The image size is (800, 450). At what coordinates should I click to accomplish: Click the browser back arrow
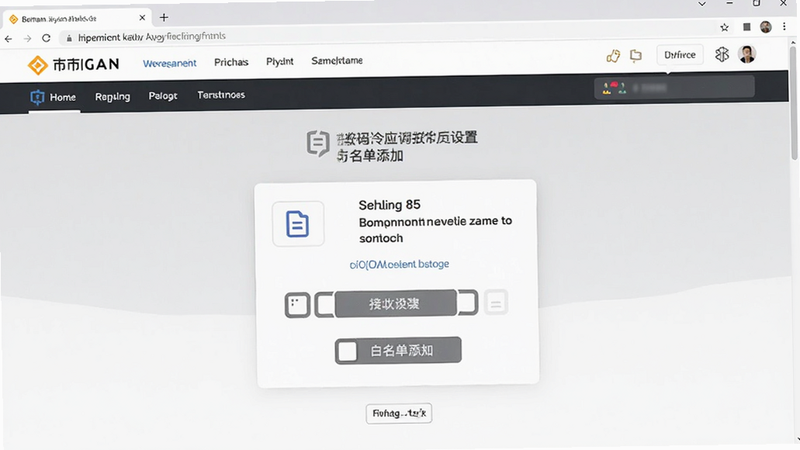8,39
